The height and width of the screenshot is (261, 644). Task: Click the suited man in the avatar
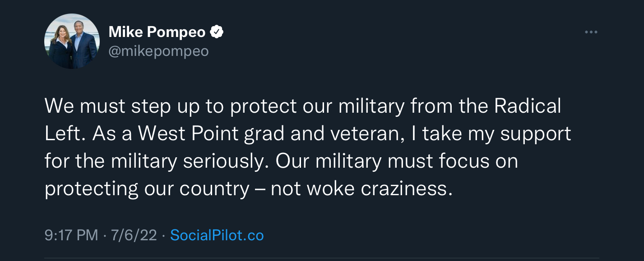[x=84, y=45]
